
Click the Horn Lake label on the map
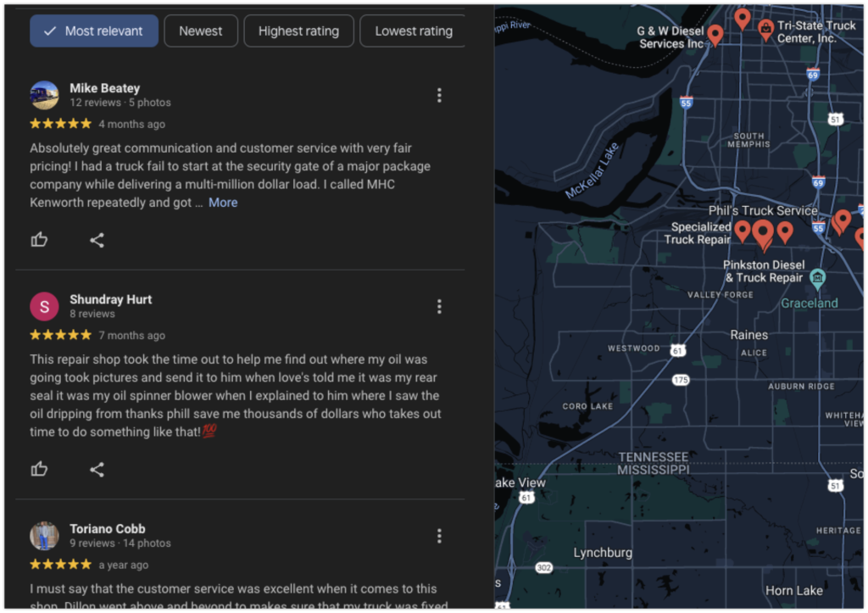click(x=793, y=591)
